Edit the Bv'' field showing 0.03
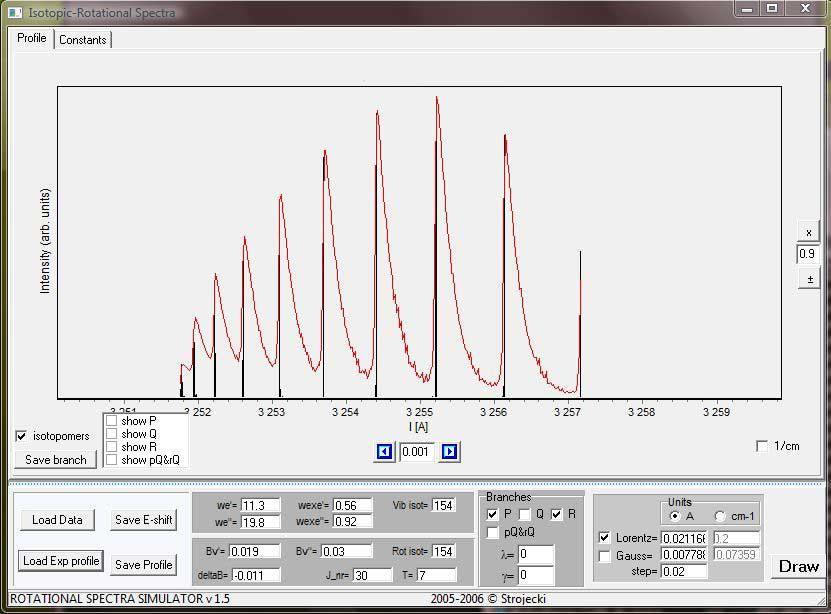 coord(346,551)
